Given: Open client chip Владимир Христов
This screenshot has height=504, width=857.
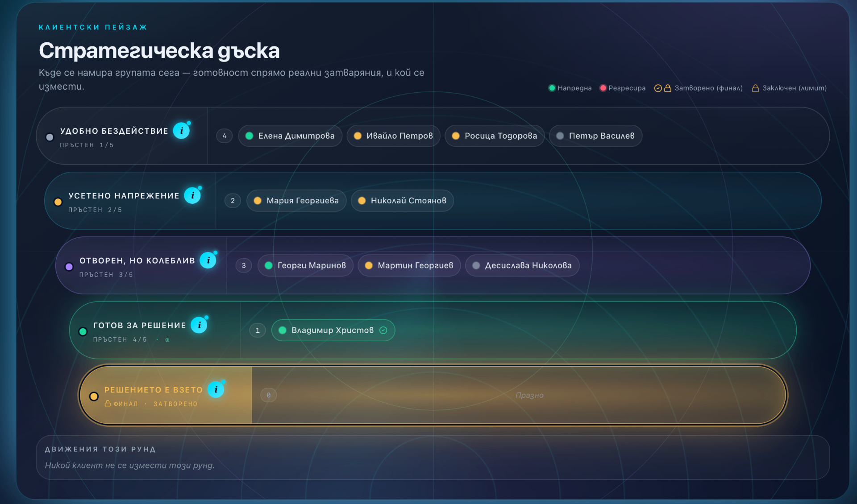Looking at the screenshot, I should click(333, 330).
